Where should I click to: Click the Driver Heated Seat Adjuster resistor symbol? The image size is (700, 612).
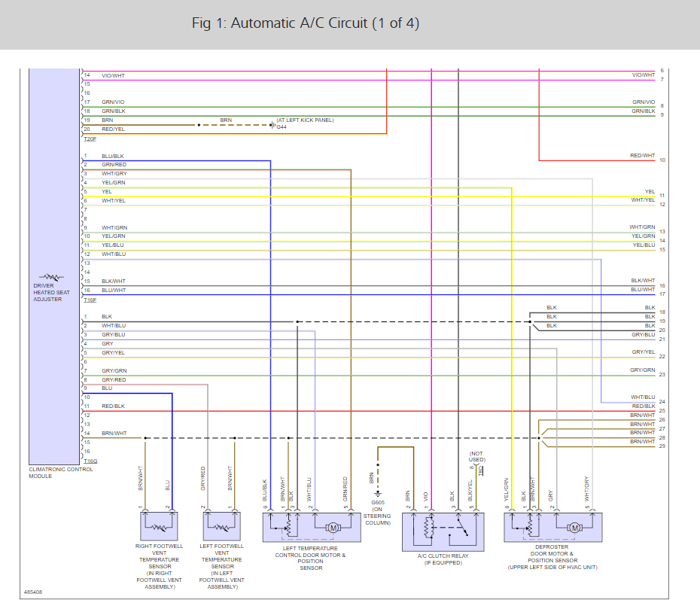click(53, 277)
